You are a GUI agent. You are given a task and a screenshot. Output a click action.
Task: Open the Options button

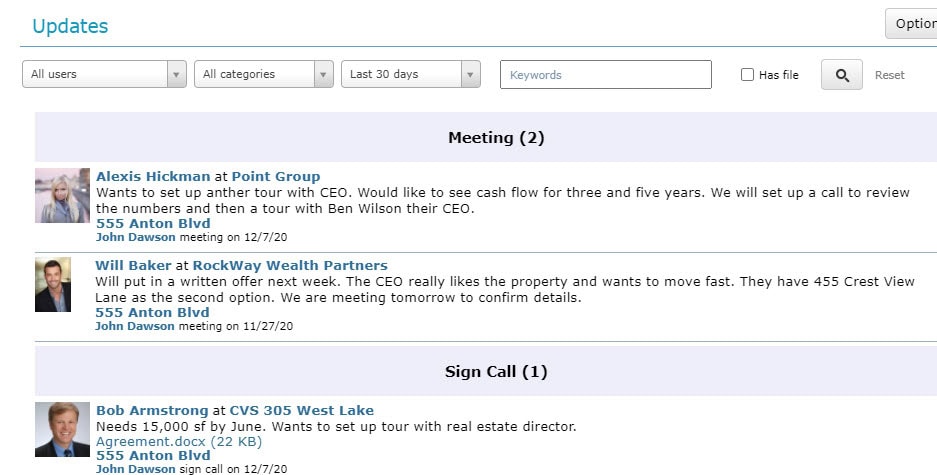pos(911,24)
